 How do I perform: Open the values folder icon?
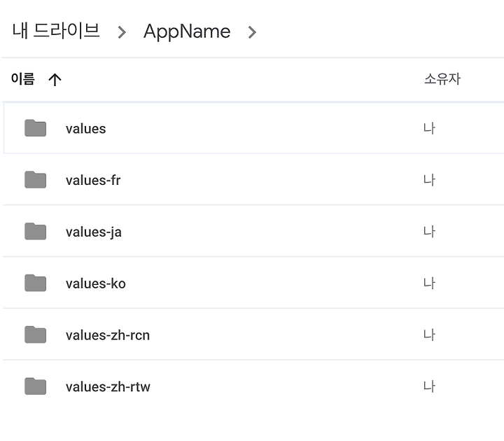pos(36,128)
